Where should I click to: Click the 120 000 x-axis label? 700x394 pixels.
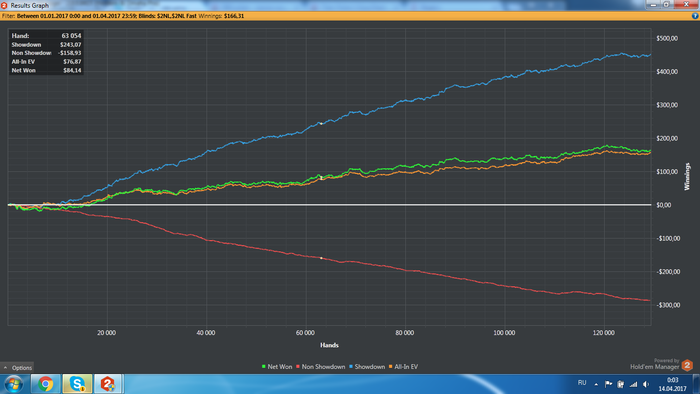pos(604,333)
